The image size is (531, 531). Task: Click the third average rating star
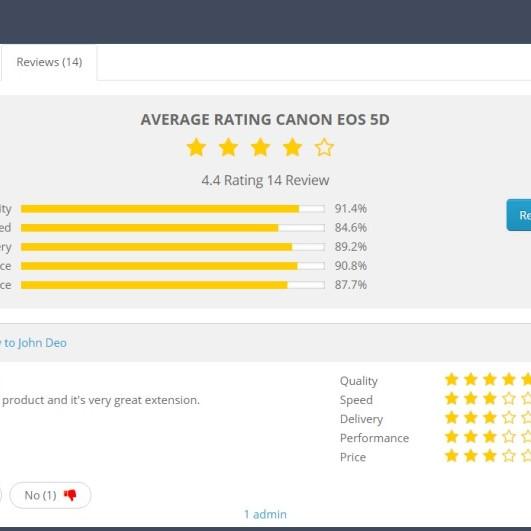260,147
